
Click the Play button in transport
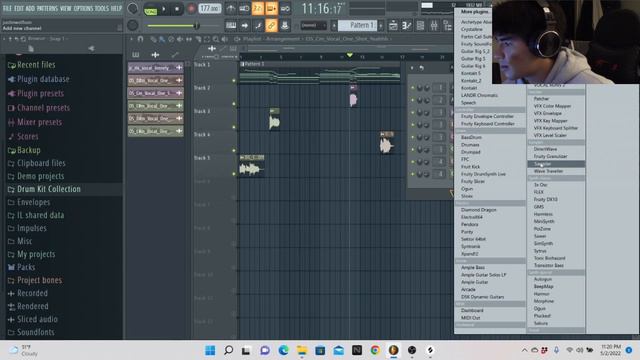tap(164, 9)
